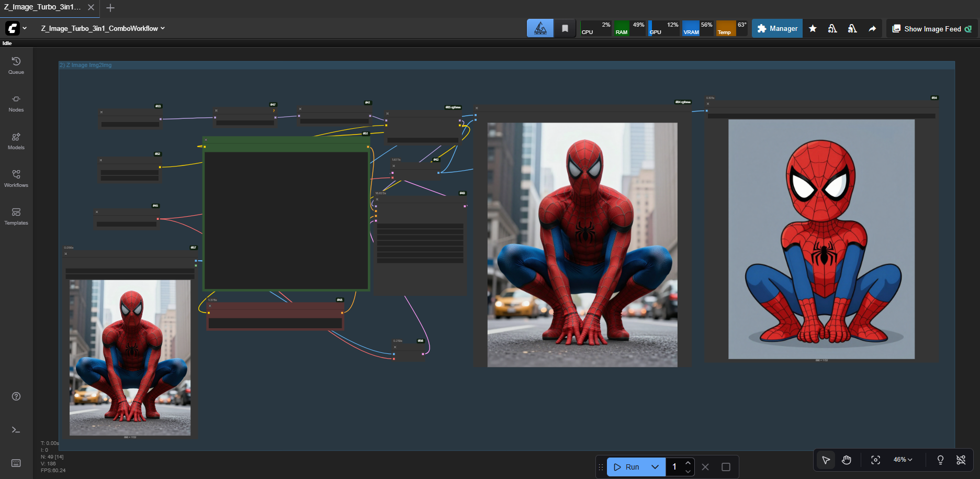Viewport: 980px width, 479px height.
Task: Expand the Run button options chevron
Action: 655,467
